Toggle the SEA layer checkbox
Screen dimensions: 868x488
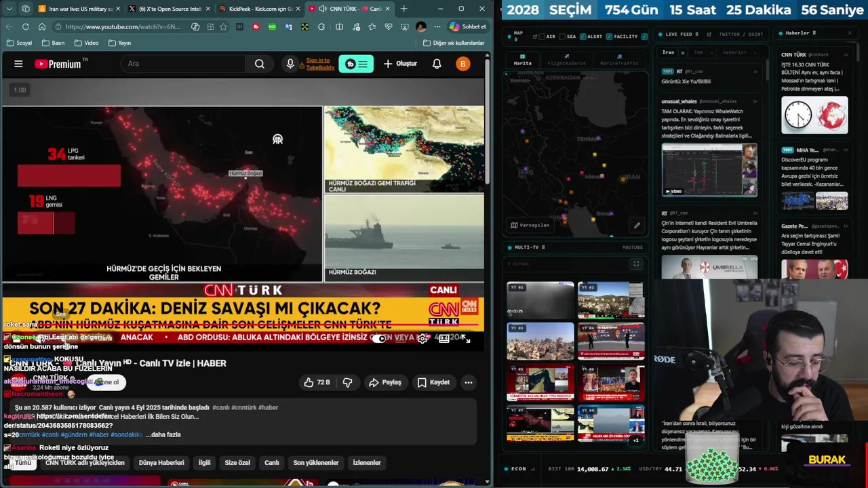pyautogui.click(x=563, y=37)
